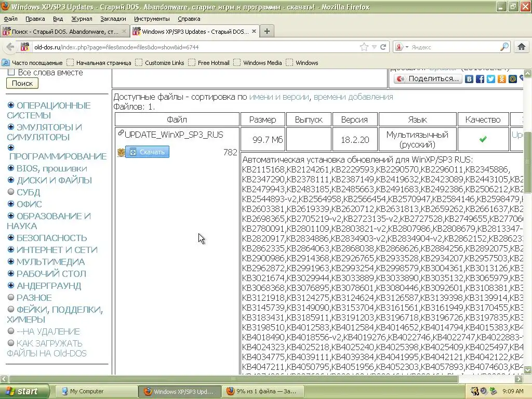Open Customize Links bookmark

point(160,63)
